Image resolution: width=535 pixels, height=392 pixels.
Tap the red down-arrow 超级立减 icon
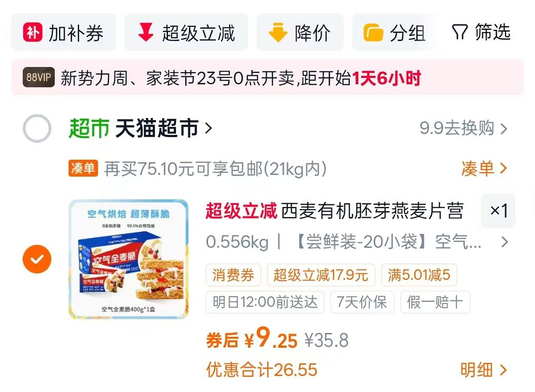point(146,32)
